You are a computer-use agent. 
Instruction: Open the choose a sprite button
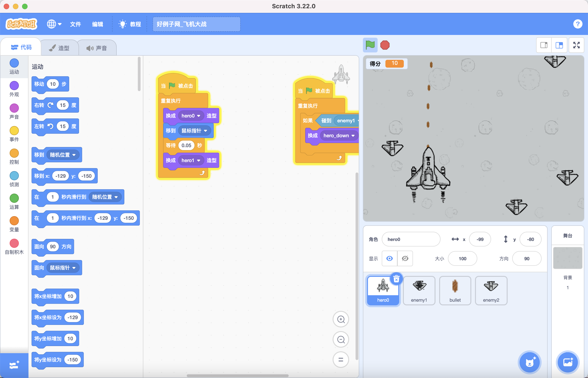click(x=529, y=362)
